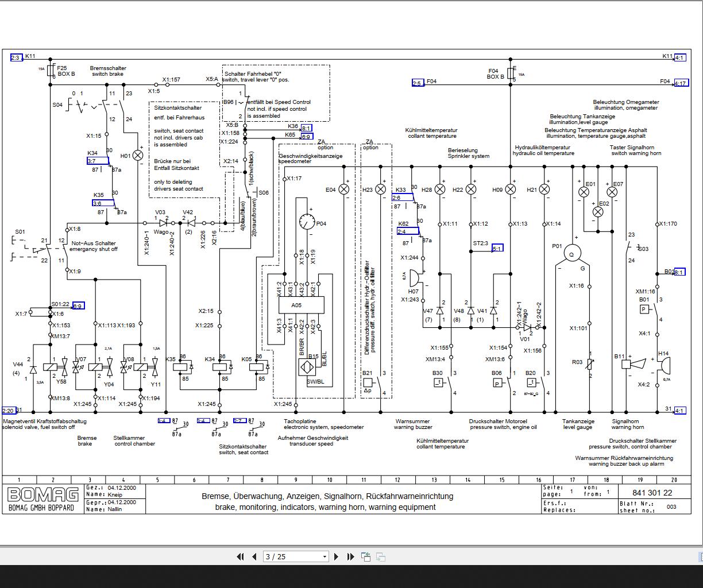
Task: Click the 'Tachoplatine electronic system, speedometer' label
Action: [x=324, y=424]
